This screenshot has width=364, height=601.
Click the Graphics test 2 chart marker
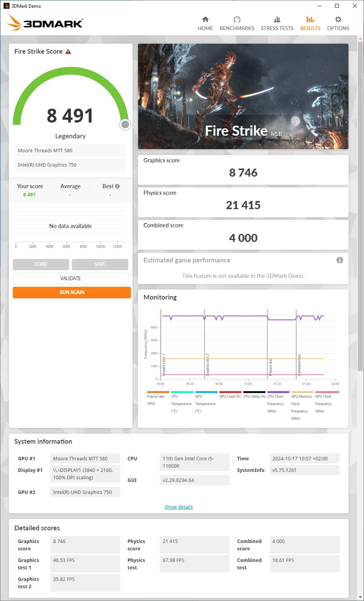tap(208, 364)
